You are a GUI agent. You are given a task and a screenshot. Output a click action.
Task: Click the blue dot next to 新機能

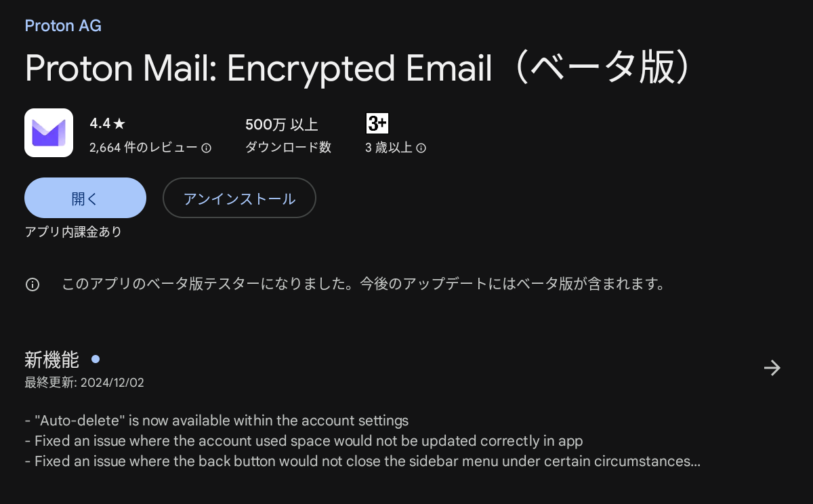pos(96,359)
